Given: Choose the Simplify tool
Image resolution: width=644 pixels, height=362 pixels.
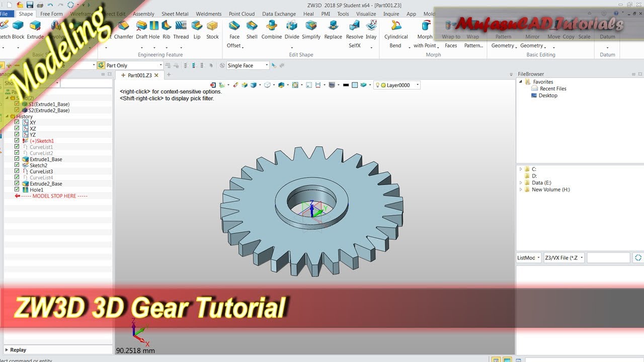Looking at the screenshot, I should pyautogui.click(x=311, y=30).
